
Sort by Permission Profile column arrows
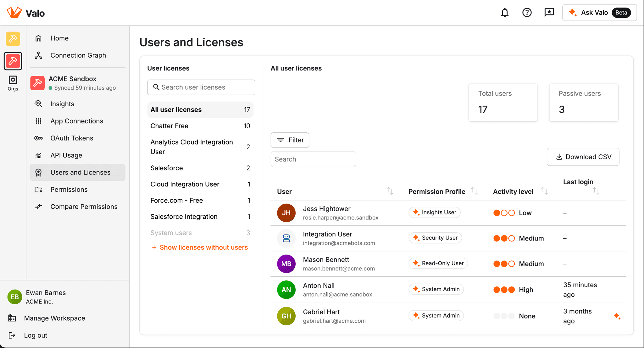(x=474, y=191)
